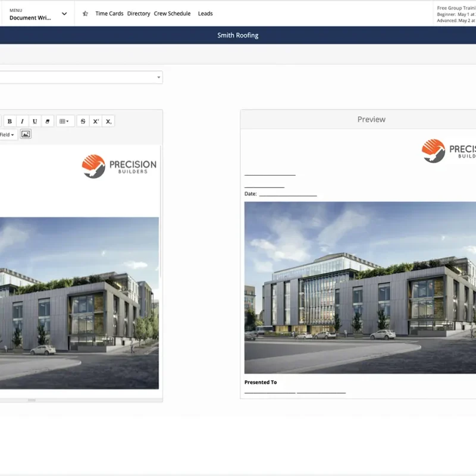
Task: Click the Date: label in the Preview
Action: (x=250, y=194)
